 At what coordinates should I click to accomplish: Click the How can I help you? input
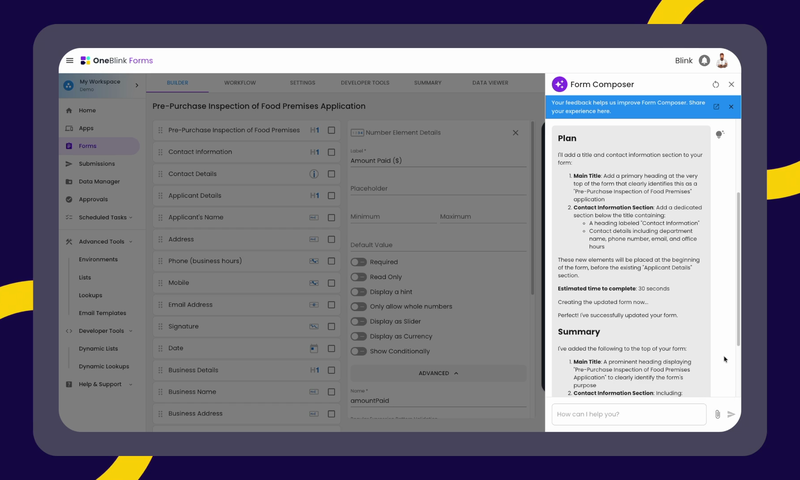(629, 414)
